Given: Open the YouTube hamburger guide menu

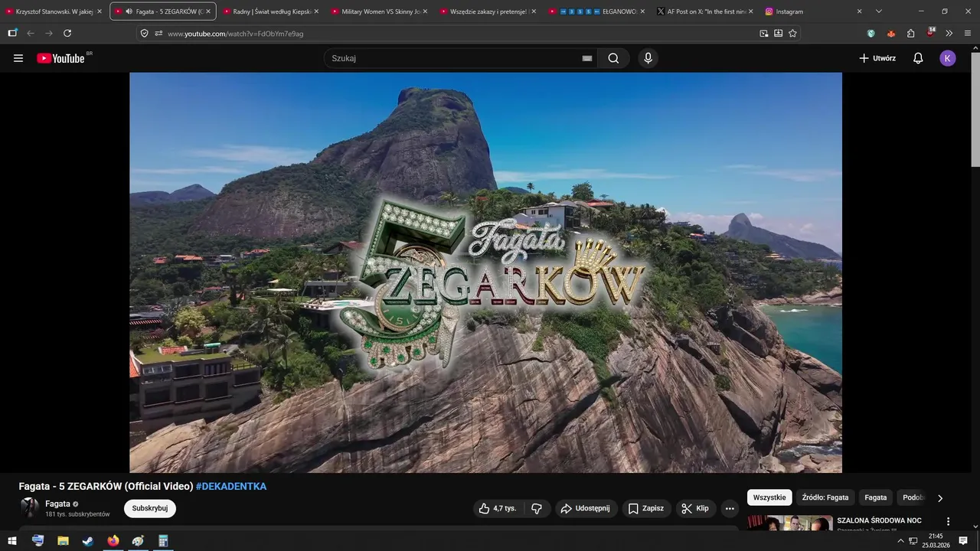Looking at the screenshot, I should click(18, 58).
